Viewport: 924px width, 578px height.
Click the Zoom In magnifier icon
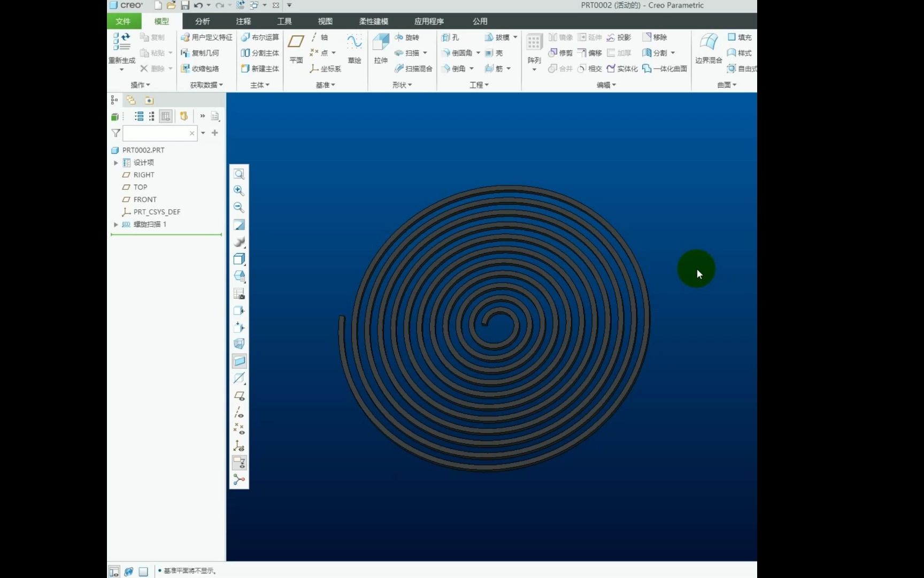click(x=239, y=191)
